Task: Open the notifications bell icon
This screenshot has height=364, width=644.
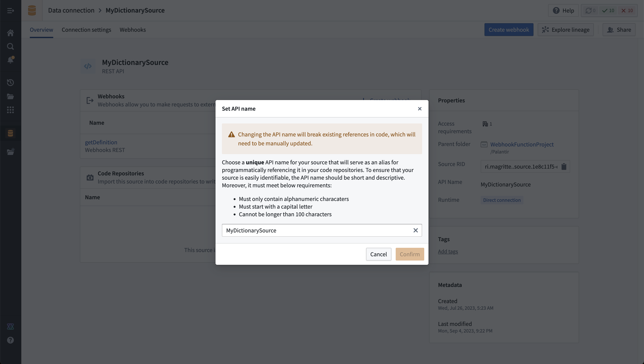Action: tap(10, 60)
